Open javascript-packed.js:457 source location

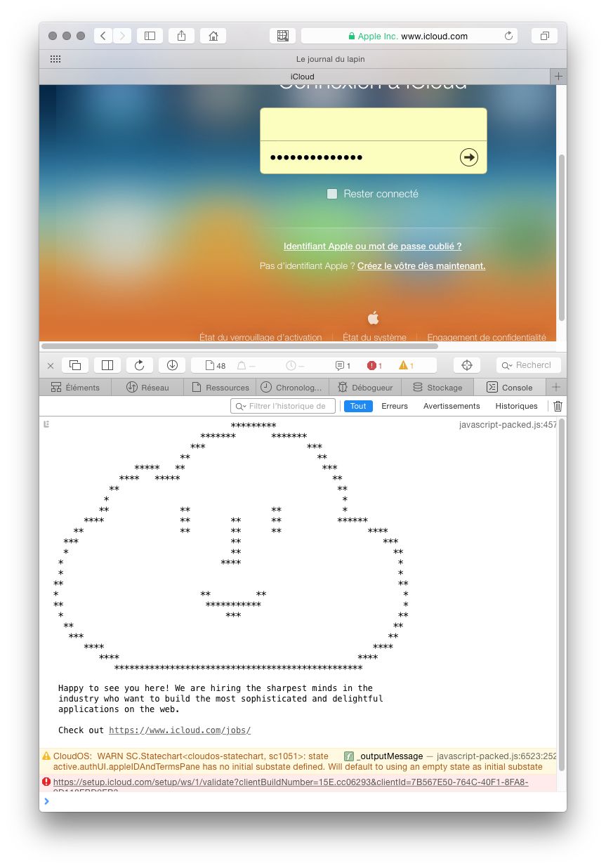(x=508, y=425)
